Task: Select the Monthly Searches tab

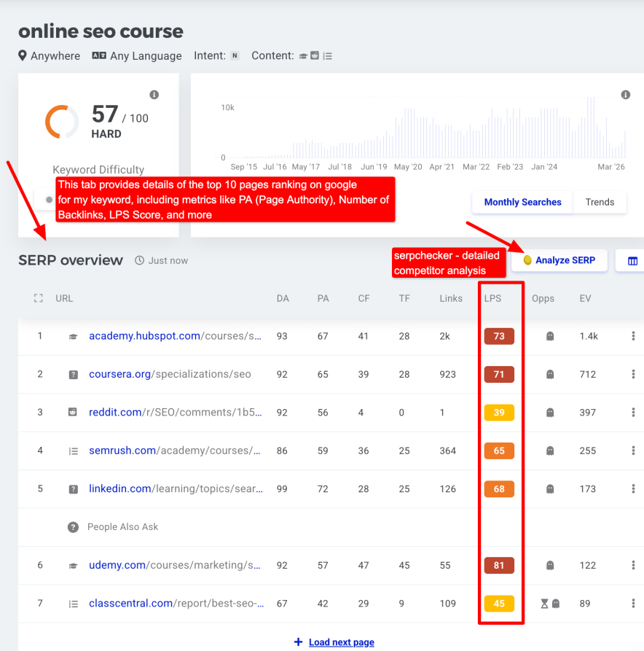Action: click(x=522, y=202)
